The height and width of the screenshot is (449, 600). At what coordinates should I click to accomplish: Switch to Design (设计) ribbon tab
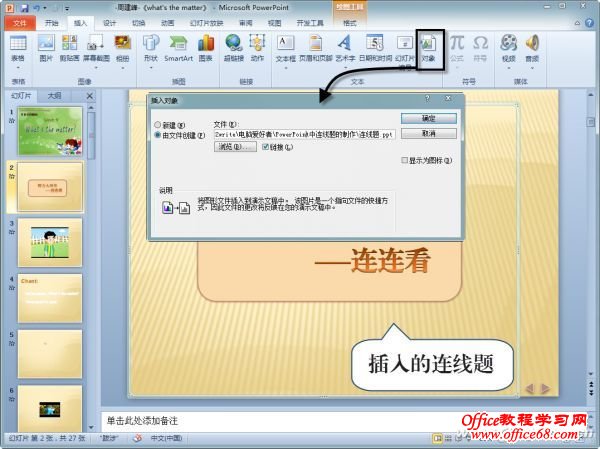pyautogui.click(x=109, y=23)
